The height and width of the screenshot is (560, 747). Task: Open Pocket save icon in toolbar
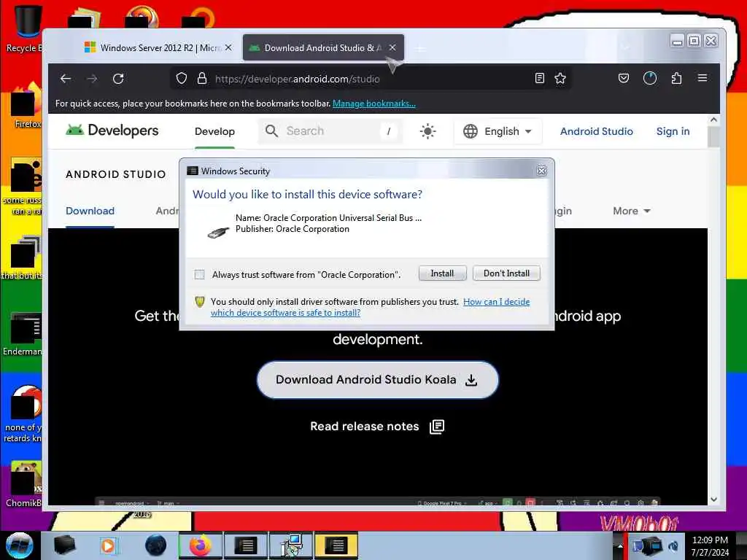624,78
